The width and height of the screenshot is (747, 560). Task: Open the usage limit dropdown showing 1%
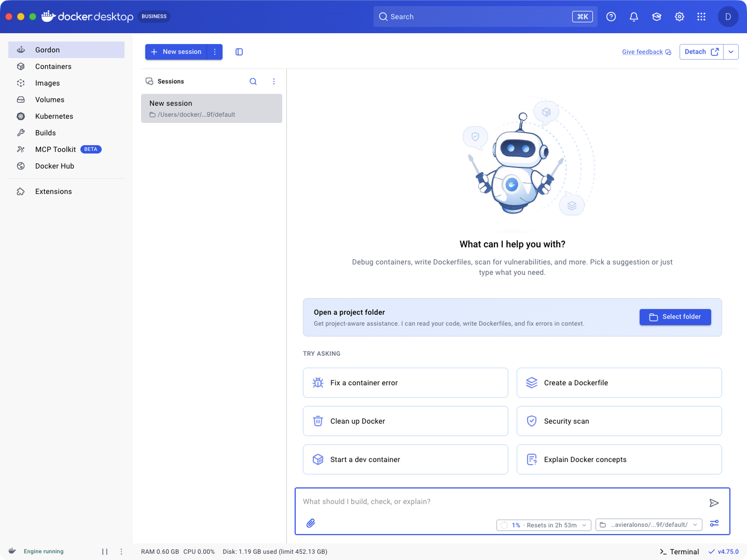(x=544, y=525)
